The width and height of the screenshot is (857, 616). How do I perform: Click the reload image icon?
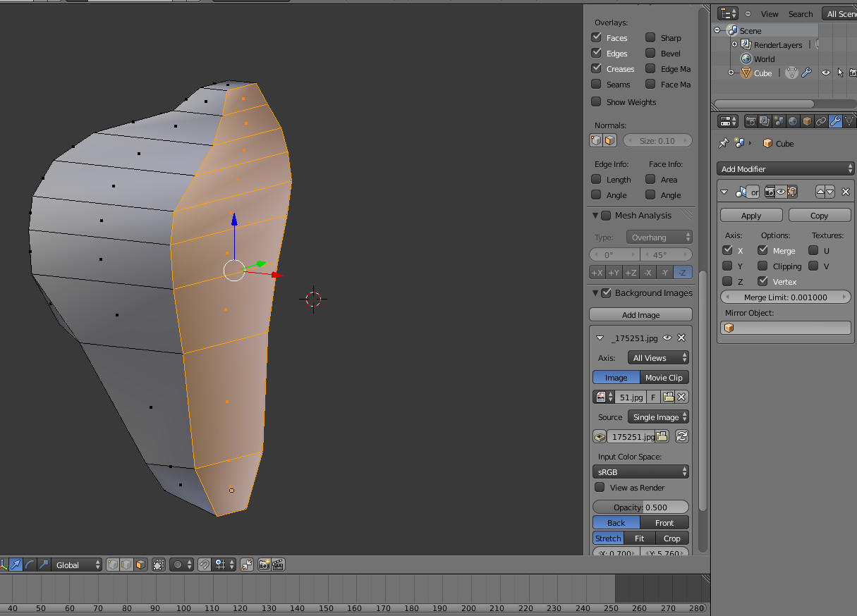pos(681,437)
